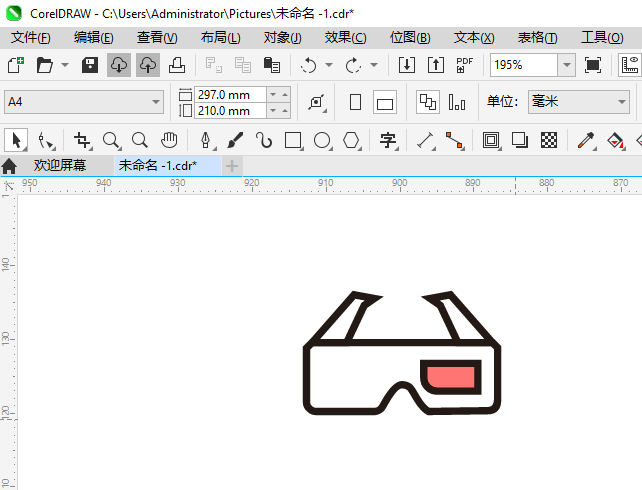Click the 195% zoom level field
The image size is (642, 490).
coord(524,65)
